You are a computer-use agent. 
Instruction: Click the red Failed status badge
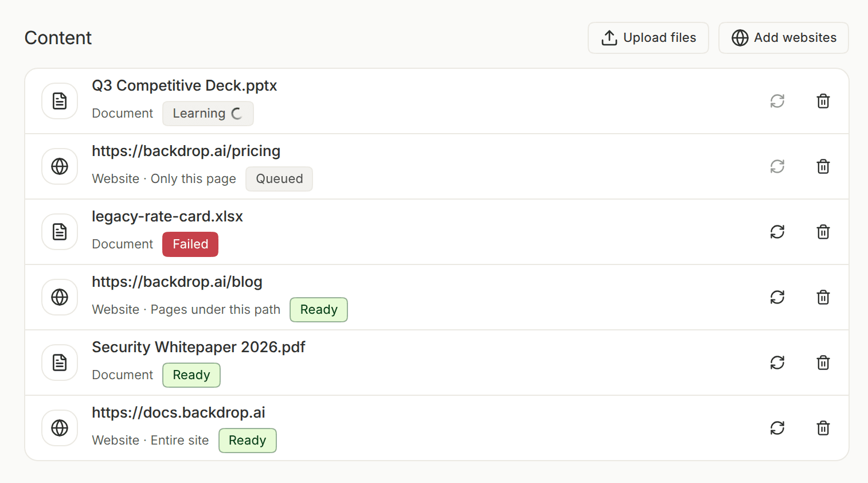click(x=190, y=244)
